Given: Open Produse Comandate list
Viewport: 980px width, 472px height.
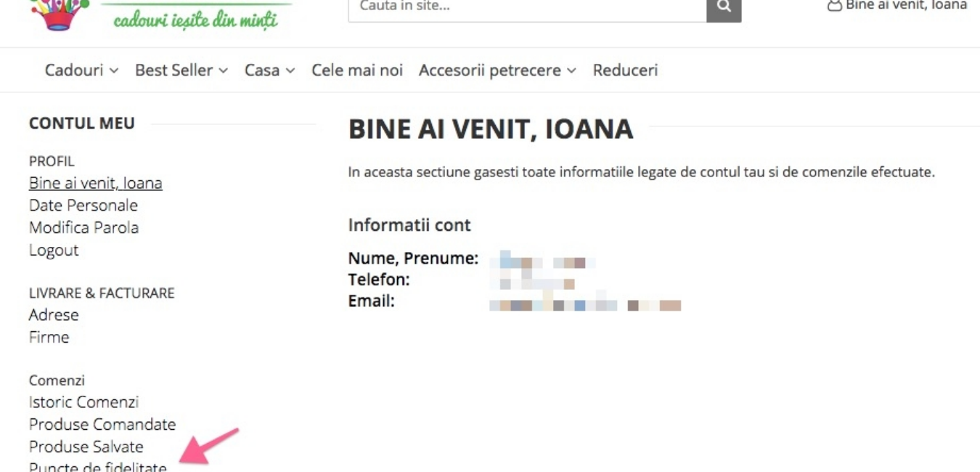Looking at the screenshot, I should 102,424.
